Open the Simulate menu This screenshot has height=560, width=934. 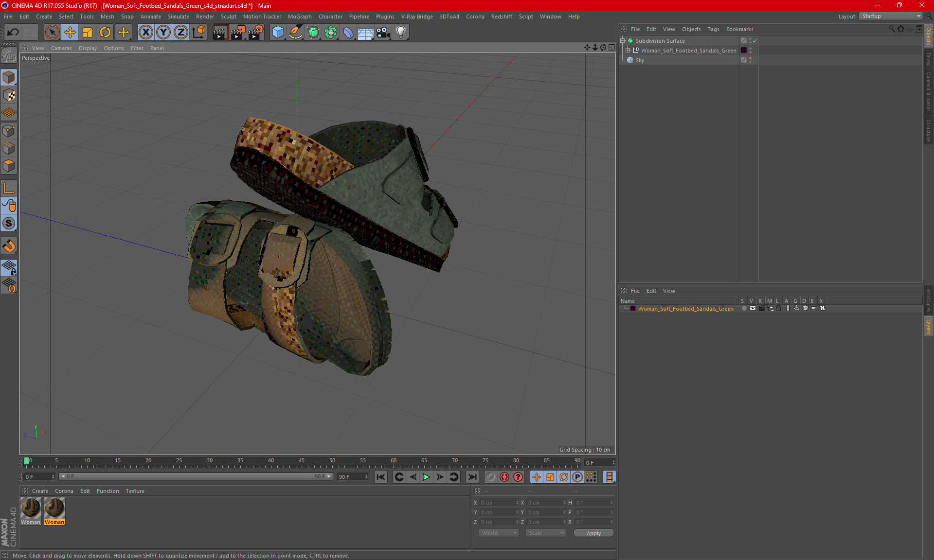[x=179, y=17]
